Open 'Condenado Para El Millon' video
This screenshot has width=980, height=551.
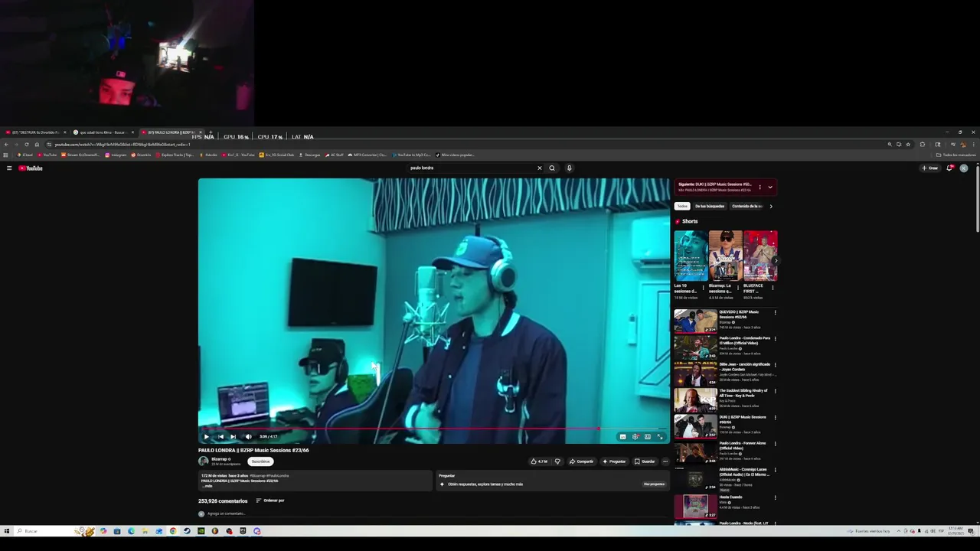click(696, 347)
